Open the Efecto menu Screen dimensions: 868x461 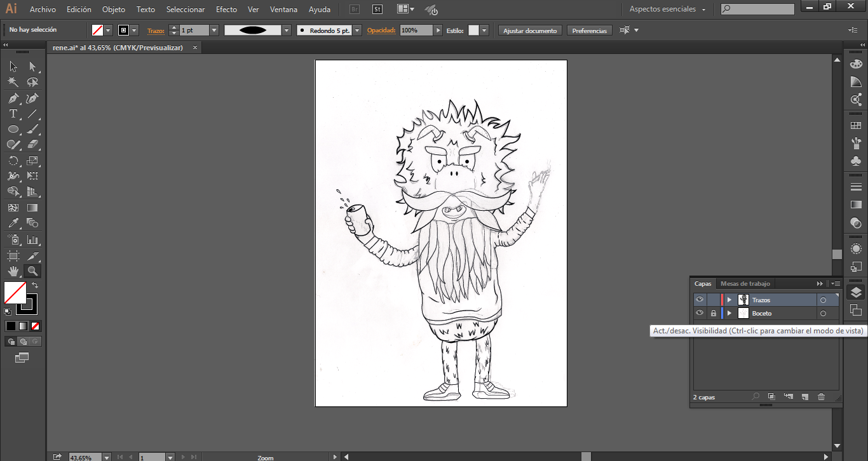(x=226, y=10)
